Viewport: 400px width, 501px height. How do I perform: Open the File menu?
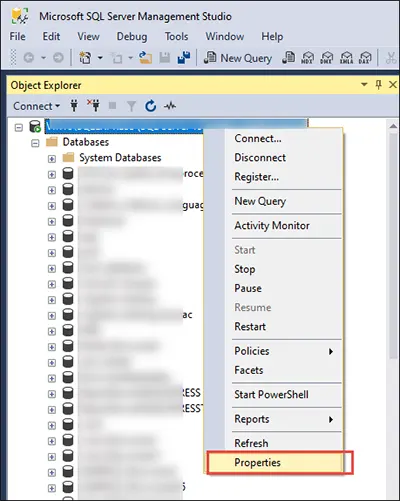click(17, 36)
